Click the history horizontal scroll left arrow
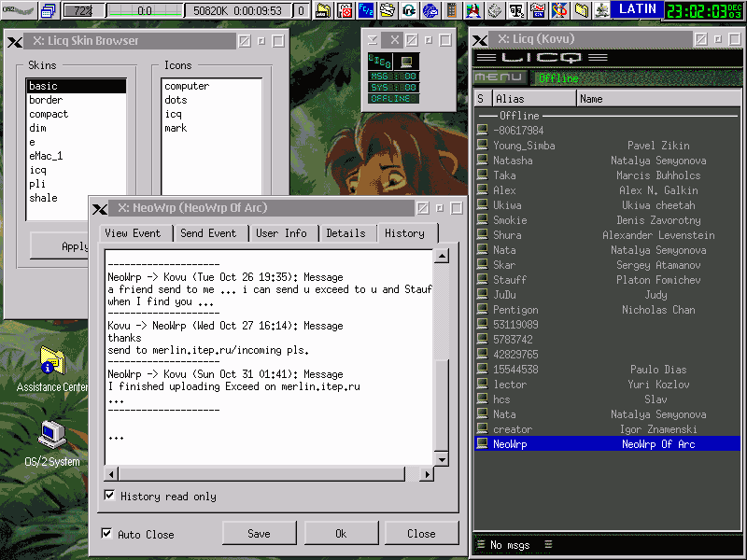Image resolution: width=747 pixels, height=560 pixels. tap(111, 474)
